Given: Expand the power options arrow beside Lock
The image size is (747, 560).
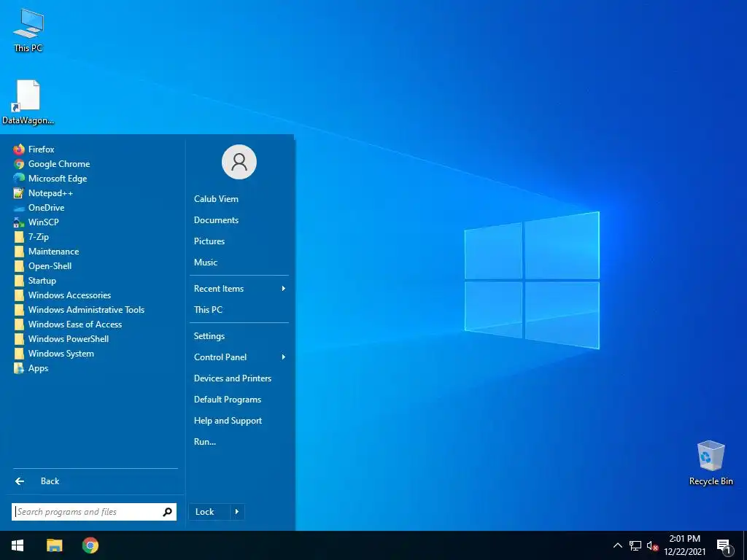Looking at the screenshot, I should click(x=237, y=512).
